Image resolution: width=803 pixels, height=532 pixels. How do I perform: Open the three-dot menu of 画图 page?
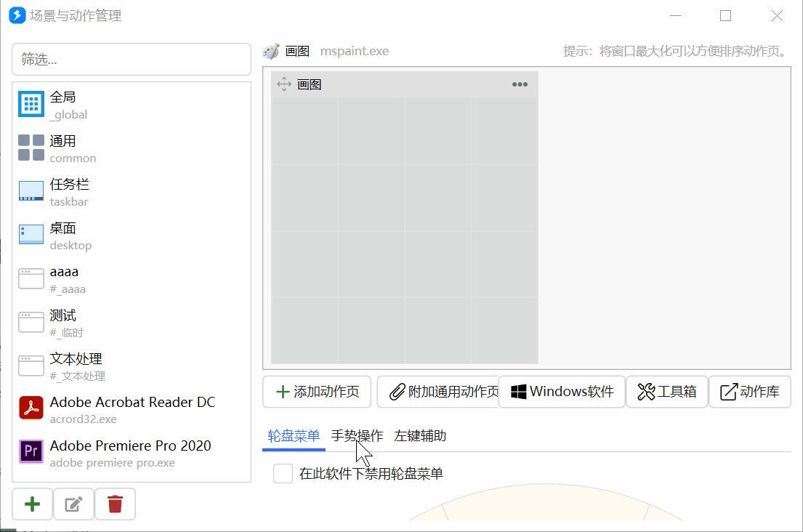coord(520,84)
